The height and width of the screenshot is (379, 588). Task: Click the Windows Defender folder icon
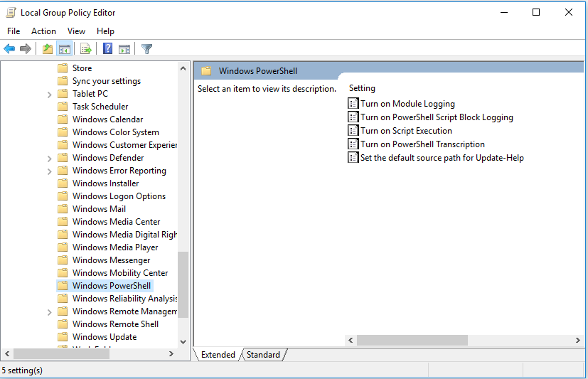pos(63,157)
